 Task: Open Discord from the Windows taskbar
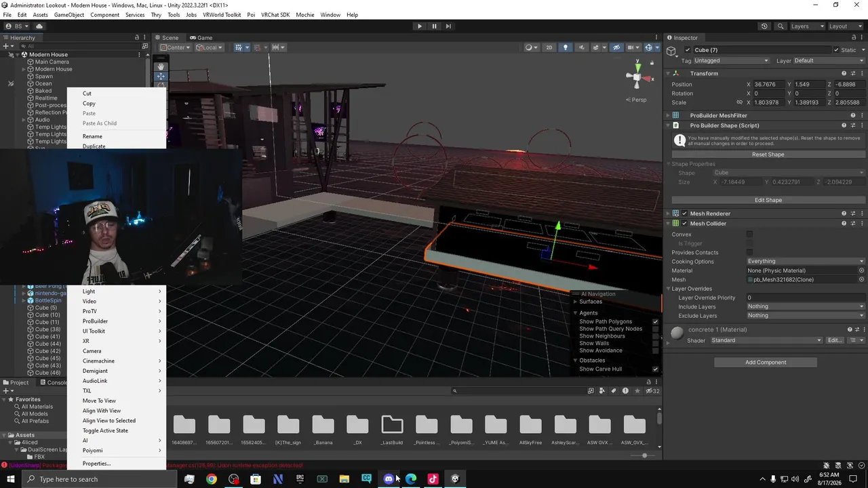389,479
